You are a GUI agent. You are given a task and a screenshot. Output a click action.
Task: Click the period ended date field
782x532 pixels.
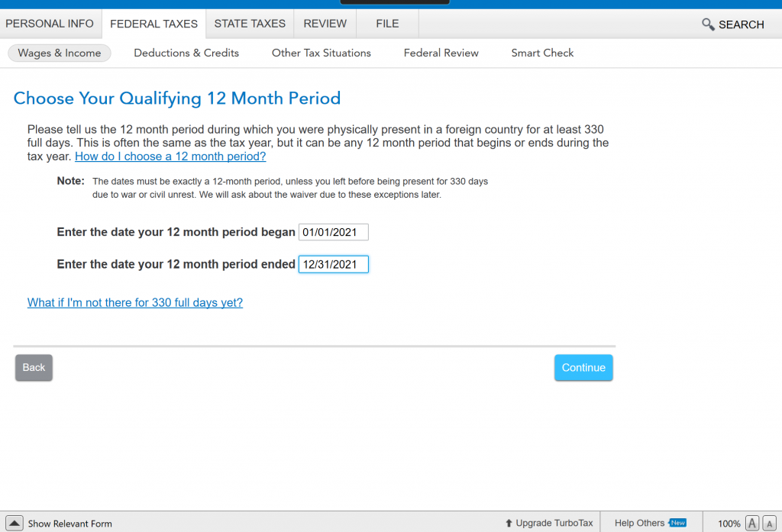[x=333, y=264]
